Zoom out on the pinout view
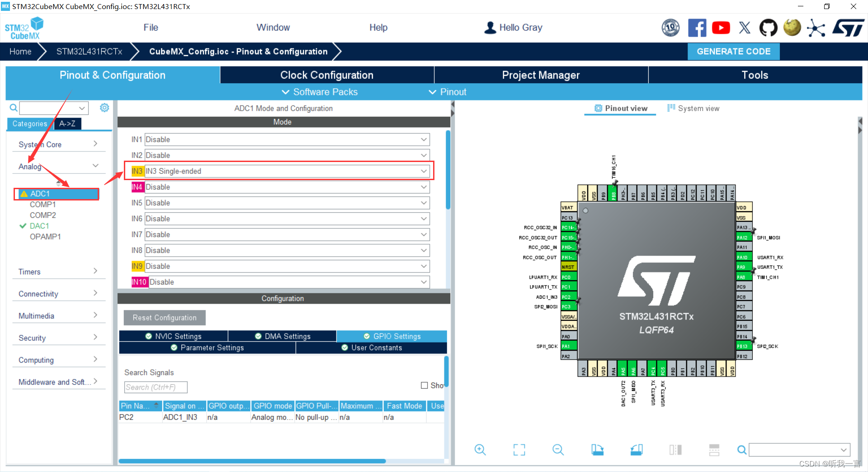 [558, 449]
